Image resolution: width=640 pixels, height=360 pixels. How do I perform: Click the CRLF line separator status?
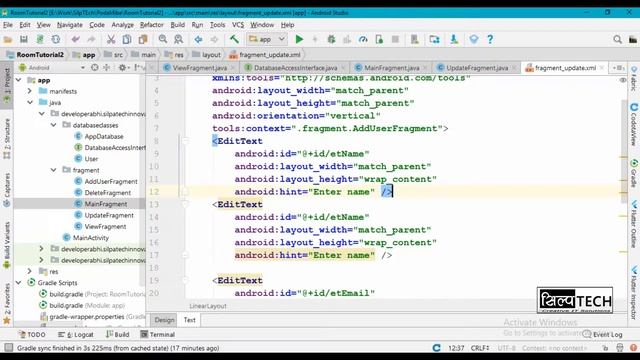pyautogui.click(x=480, y=348)
